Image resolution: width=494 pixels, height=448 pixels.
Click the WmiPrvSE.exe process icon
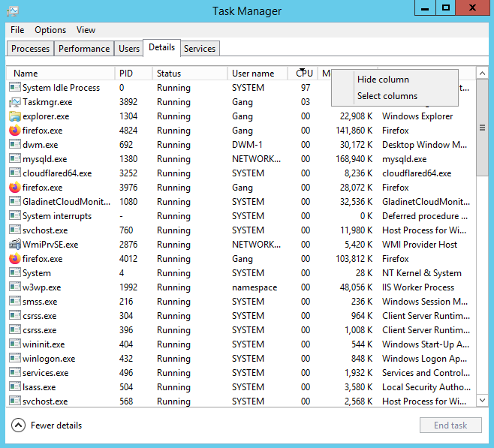(14, 245)
